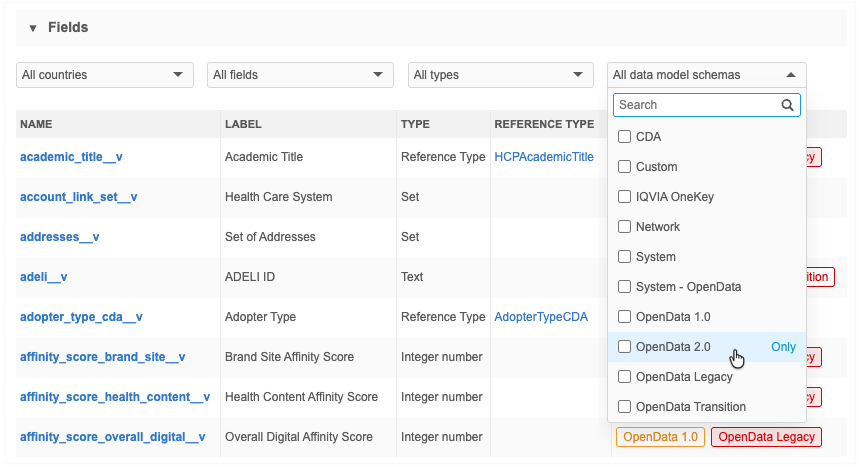
Task: Expand the All fields filter dropdown
Action: [299, 75]
